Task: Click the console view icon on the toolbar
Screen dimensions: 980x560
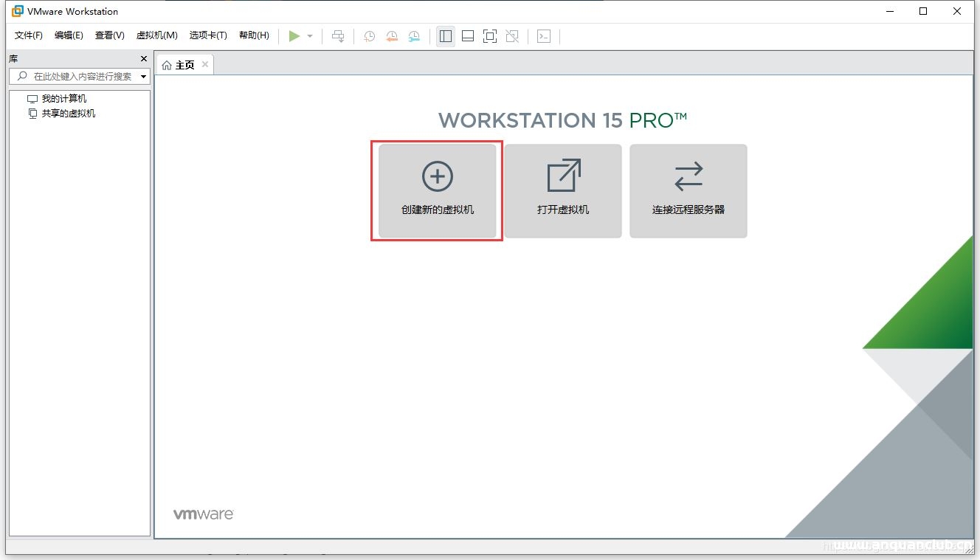Action: [x=544, y=35]
